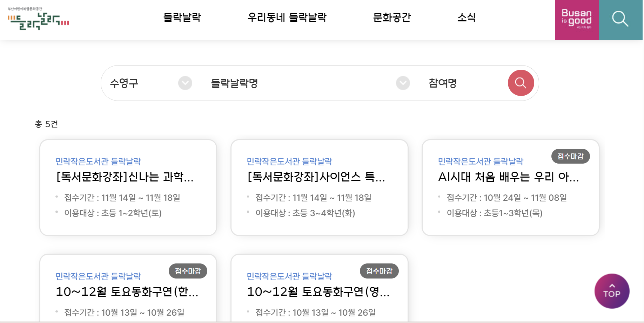Viewport: 644px width, 323px height.
Task: Click the 접수마감 badge on 토요동화구연(영) card
Action: [x=379, y=271]
